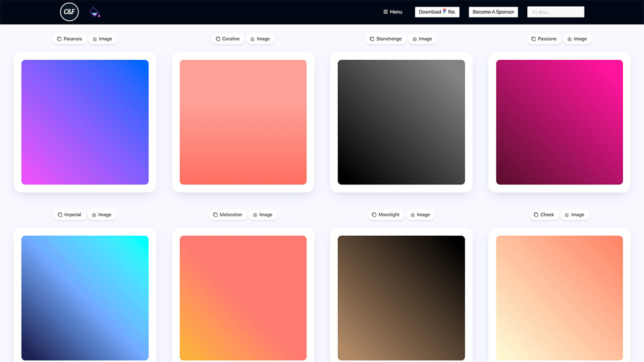Focus the color search input field
The width and height of the screenshot is (644, 362).
coord(555,12)
